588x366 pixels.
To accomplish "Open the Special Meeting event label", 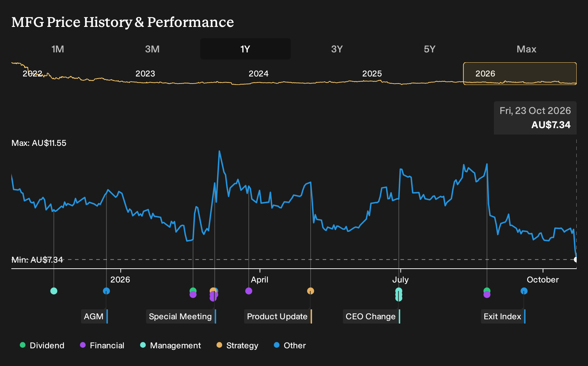I will (181, 316).
